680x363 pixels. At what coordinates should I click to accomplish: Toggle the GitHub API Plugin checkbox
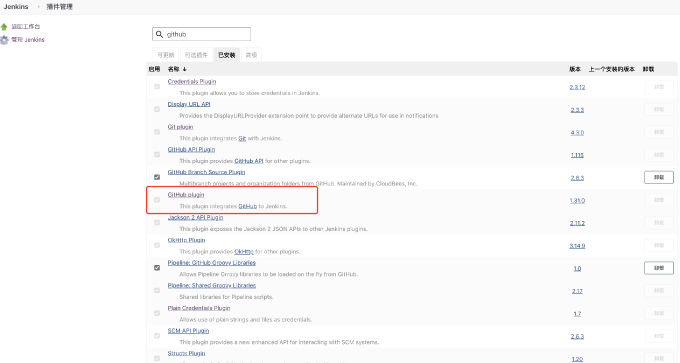click(x=157, y=154)
